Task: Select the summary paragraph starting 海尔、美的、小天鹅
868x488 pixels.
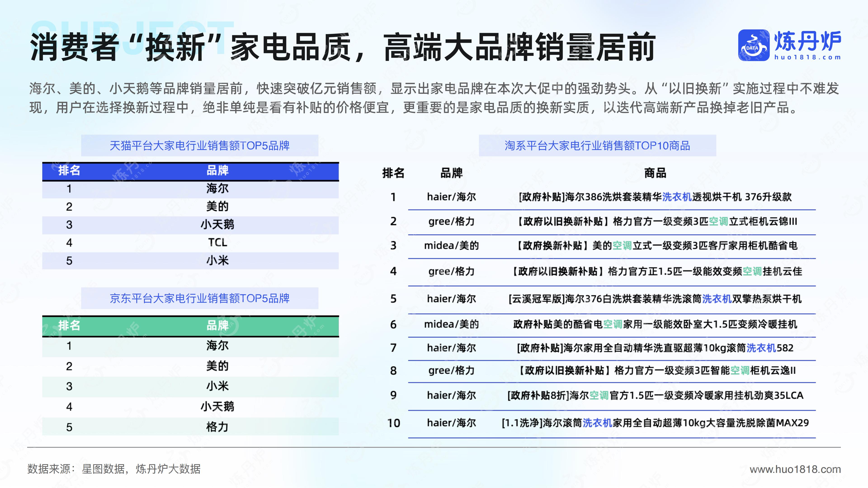Action: [x=434, y=98]
